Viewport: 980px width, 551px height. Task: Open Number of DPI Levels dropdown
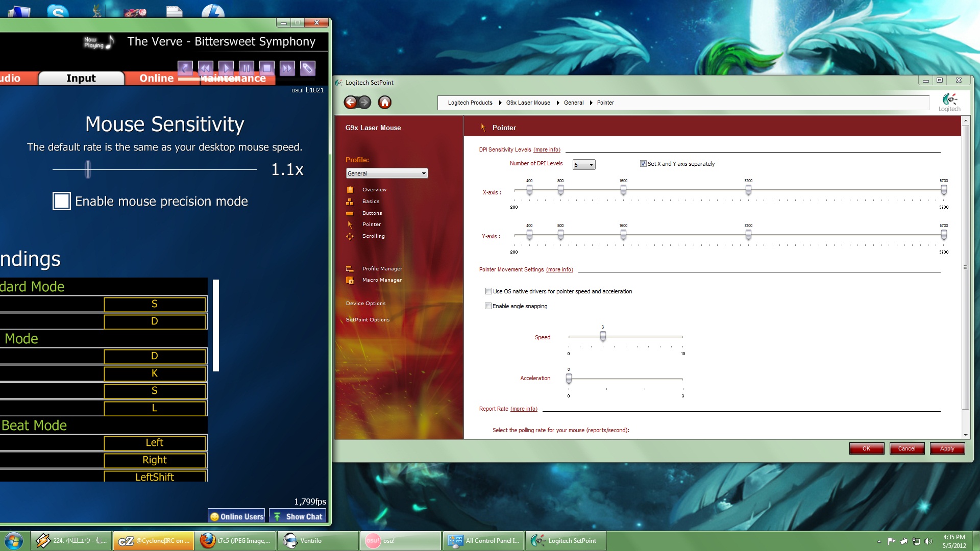click(584, 165)
